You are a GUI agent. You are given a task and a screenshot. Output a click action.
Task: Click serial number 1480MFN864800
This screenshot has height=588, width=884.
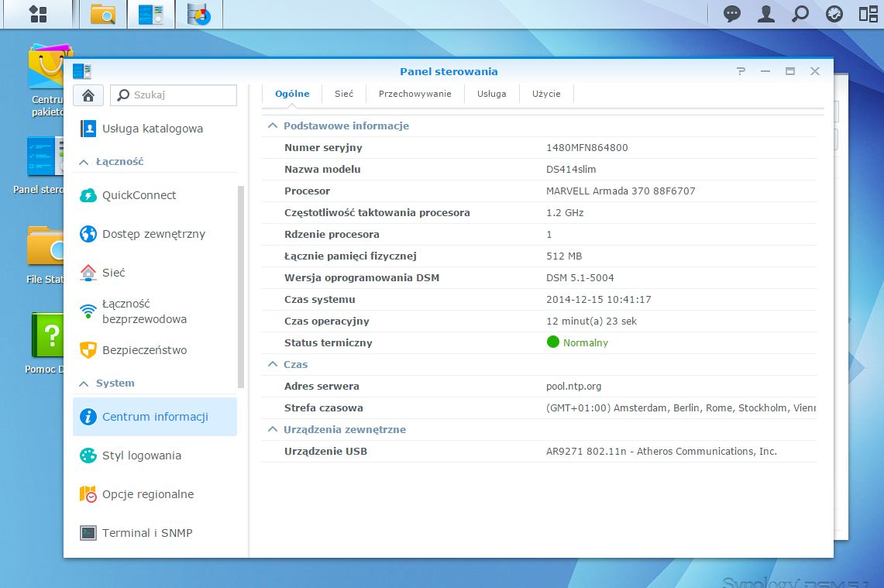point(587,148)
